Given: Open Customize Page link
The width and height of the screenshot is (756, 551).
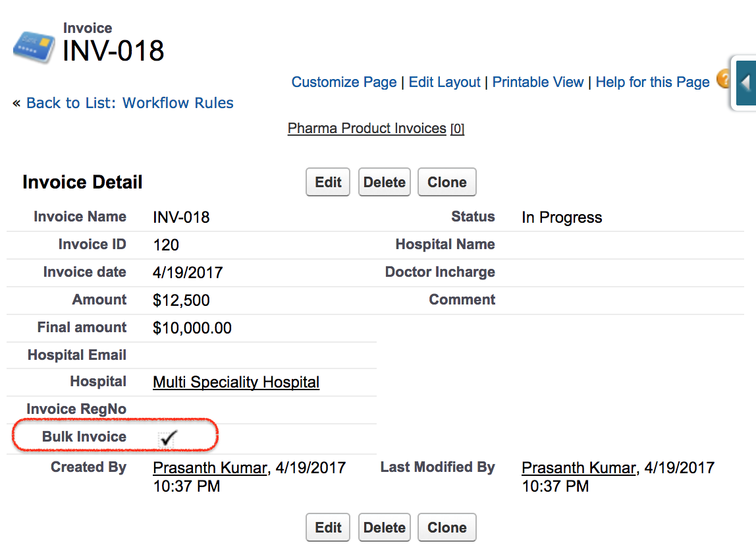Looking at the screenshot, I should click(x=344, y=82).
